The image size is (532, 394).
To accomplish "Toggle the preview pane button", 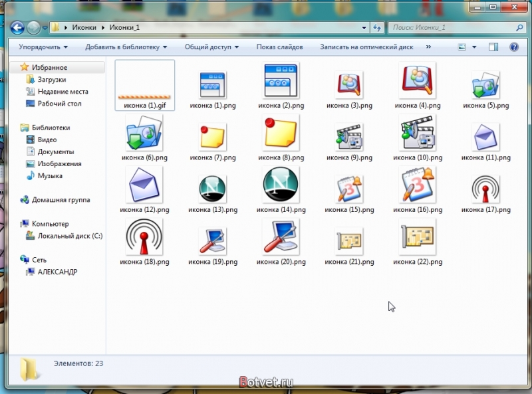I will [493, 47].
